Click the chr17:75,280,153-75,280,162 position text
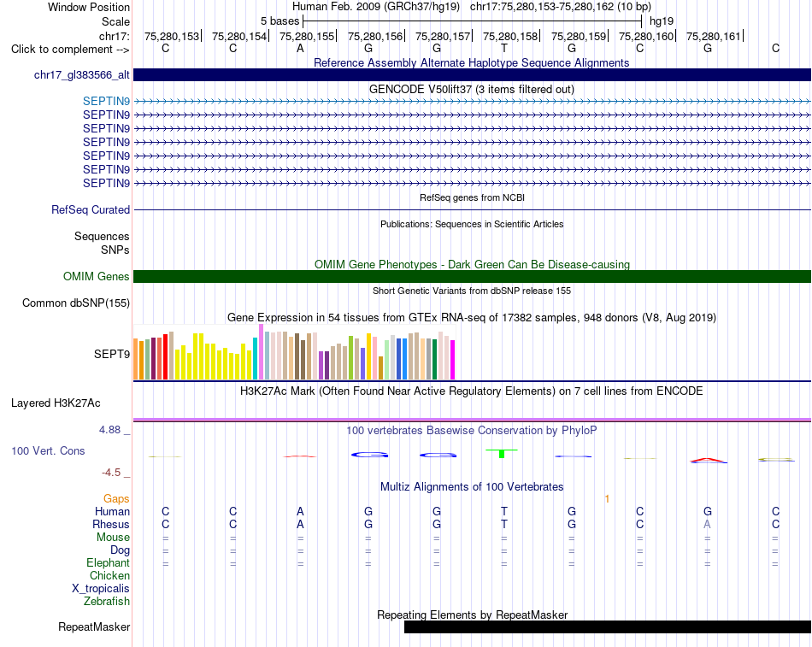The width and height of the screenshot is (812, 647). pyautogui.click(x=561, y=7)
